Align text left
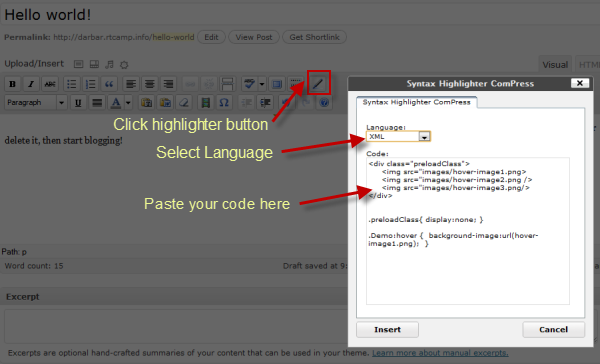This screenshot has height=364, width=600. click(x=131, y=84)
